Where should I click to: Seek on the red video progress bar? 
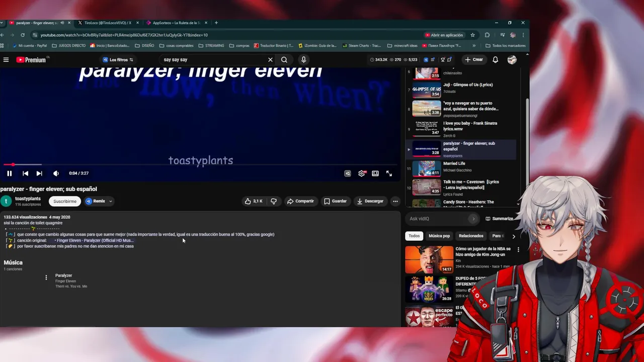click(x=200, y=164)
